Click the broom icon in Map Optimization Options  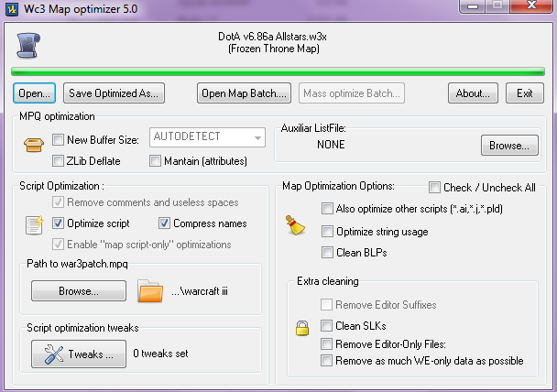point(295,225)
